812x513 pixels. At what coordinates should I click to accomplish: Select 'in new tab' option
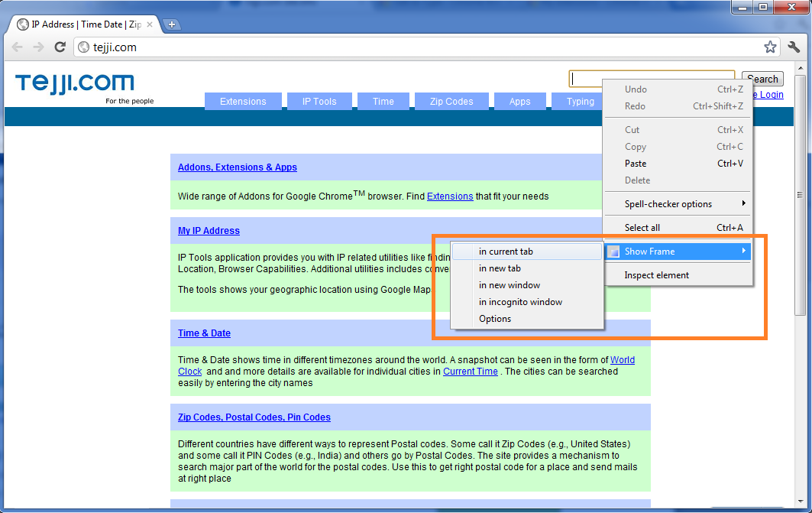(x=527, y=268)
